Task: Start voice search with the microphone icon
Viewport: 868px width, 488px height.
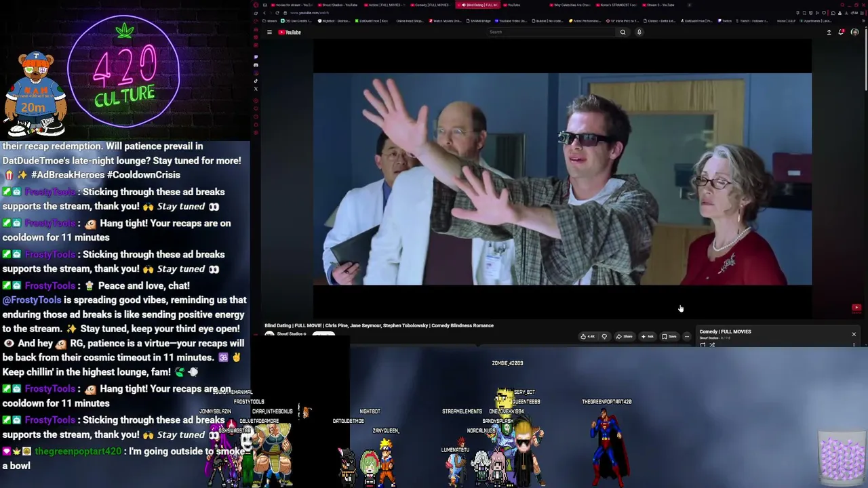Action: point(639,32)
